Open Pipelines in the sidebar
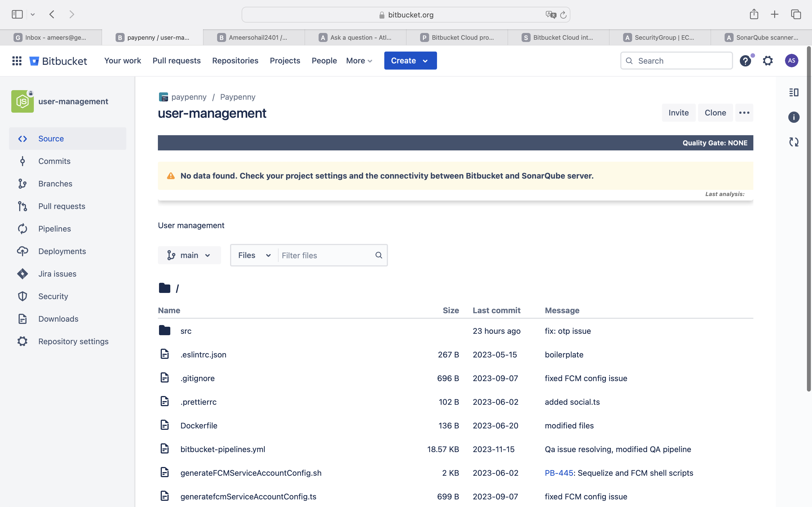 (x=54, y=229)
